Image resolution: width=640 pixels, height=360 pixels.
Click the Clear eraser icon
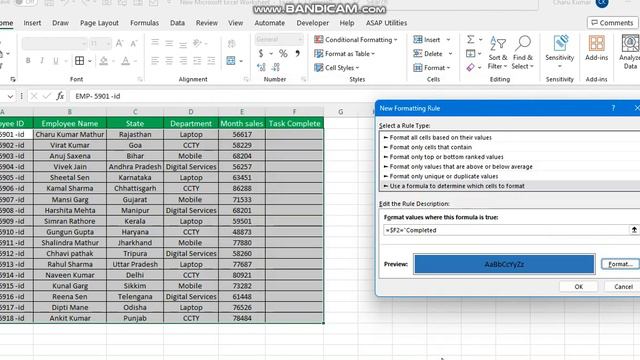(x=471, y=67)
